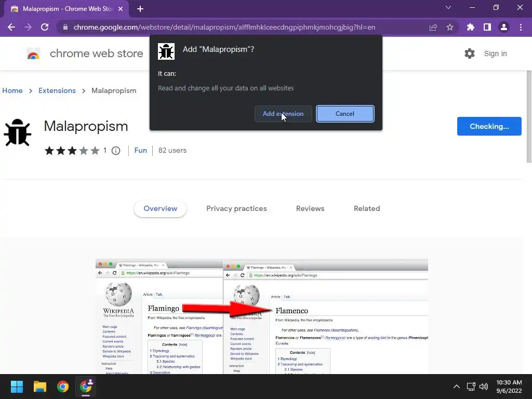Click the page vertical scrollbar
The image size is (532, 399).
click(x=528, y=116)
